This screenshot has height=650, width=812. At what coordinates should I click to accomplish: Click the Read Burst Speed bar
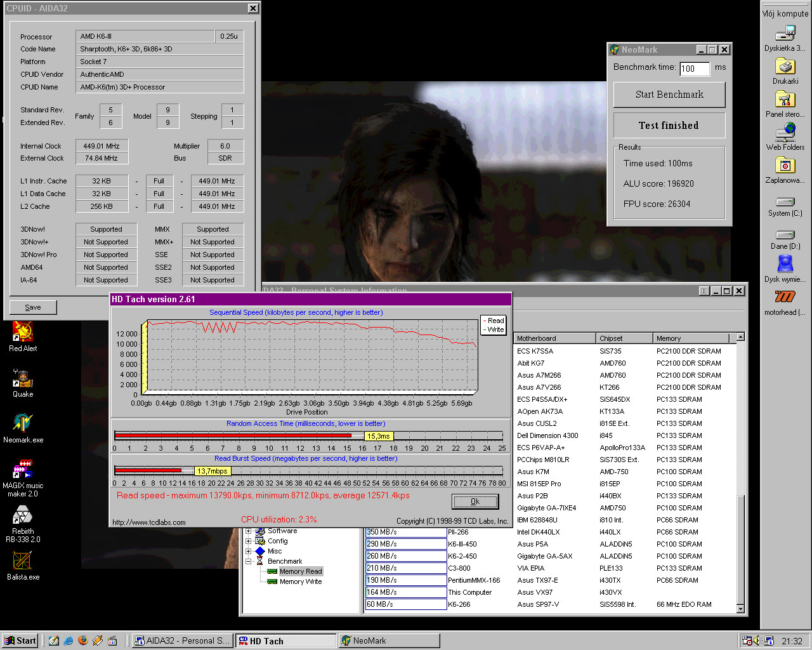(308, 470)
